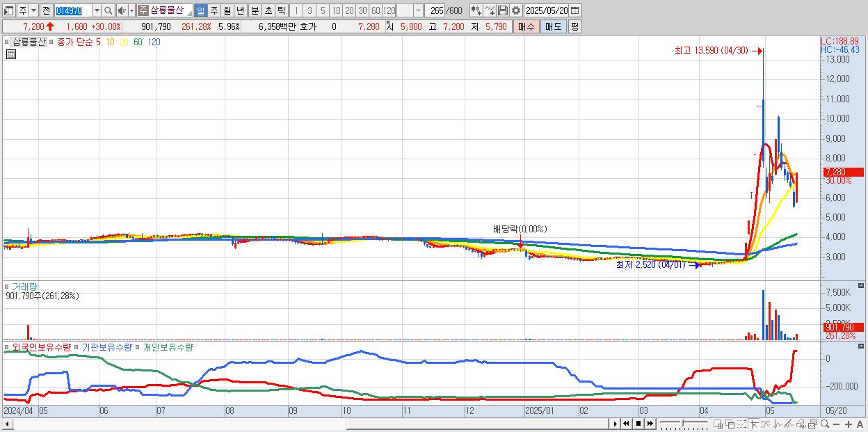Click the stop button in the bottom playback bar
The image size is (868, 432).
(x=638, y=424)
